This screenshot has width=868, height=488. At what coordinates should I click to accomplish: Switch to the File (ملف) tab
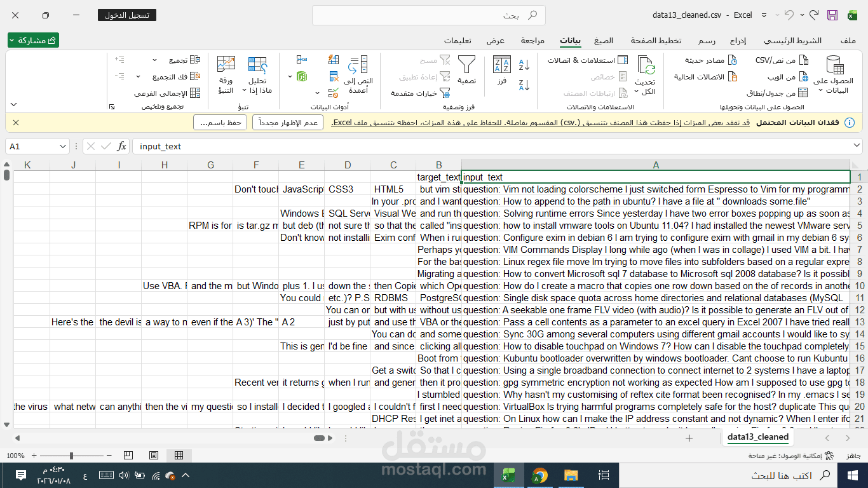point(848,41)
